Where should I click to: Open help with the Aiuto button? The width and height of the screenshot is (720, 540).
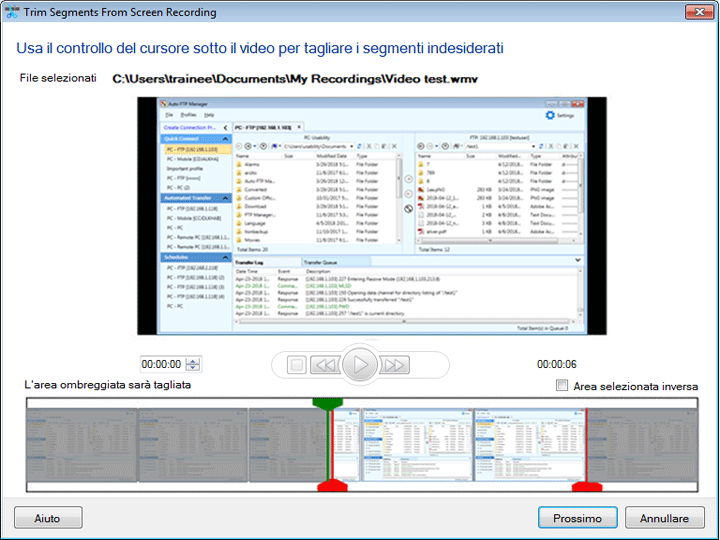coord(48,518)
